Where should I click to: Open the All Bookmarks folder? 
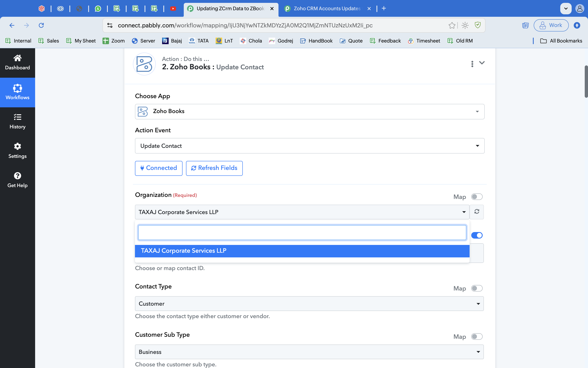(561, 41)
